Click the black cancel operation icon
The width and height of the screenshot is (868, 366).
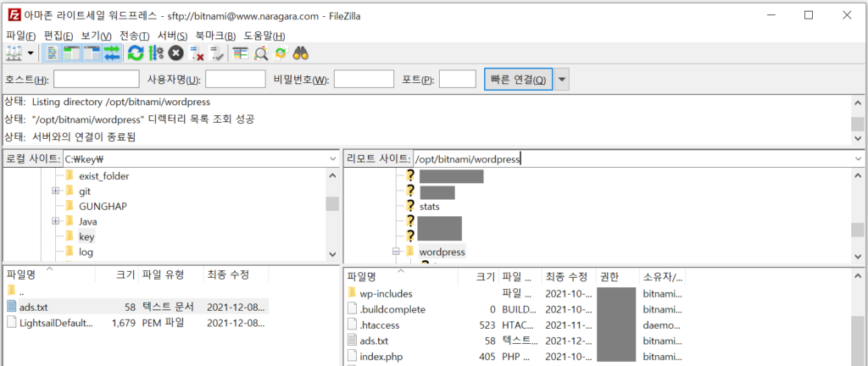click(176, 53)
